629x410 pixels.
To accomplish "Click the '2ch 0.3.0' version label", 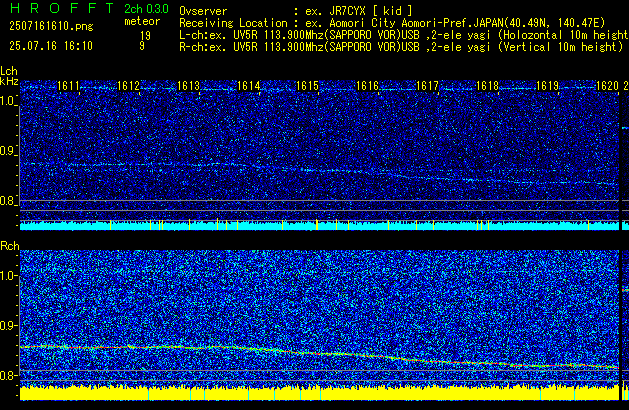I will pyautogui.click(x=146, y=9).
